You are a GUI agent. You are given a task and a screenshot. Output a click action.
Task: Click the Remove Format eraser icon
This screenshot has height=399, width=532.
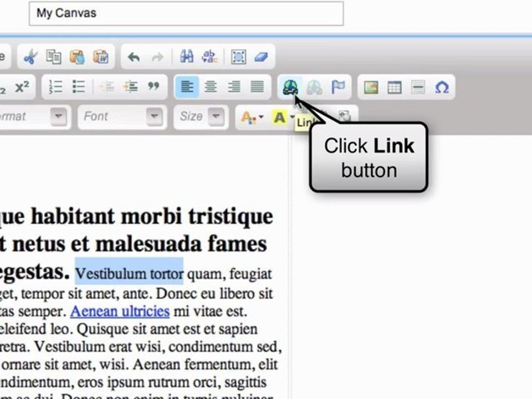tap(261, 57)
